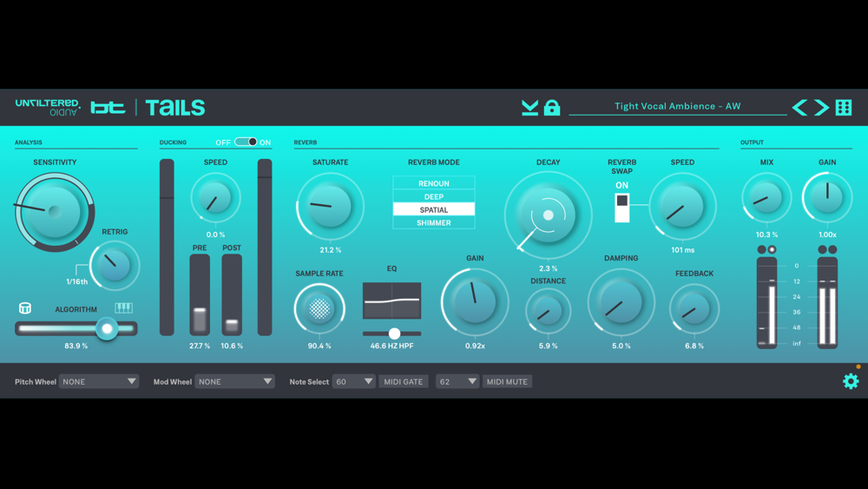This screenshot has height=489, width=868.
Task: Click the 1/16th retrig value
Action: click(x=77, y=281)
